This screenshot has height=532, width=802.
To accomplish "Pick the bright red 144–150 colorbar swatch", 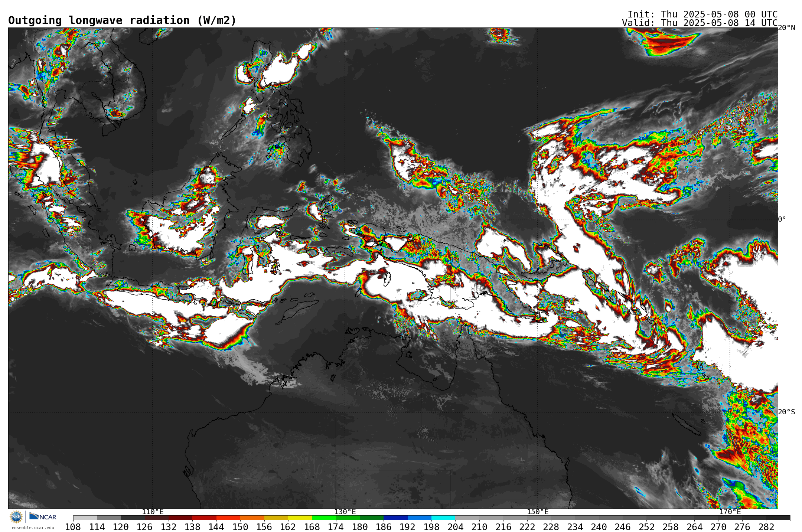I will [228, 518].
